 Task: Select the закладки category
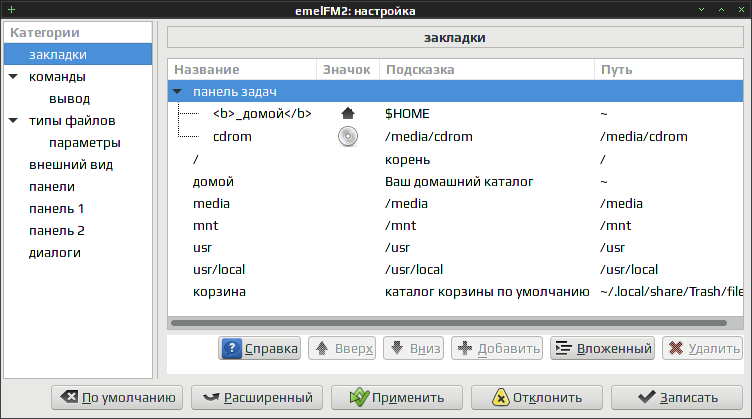click(78, 55)
